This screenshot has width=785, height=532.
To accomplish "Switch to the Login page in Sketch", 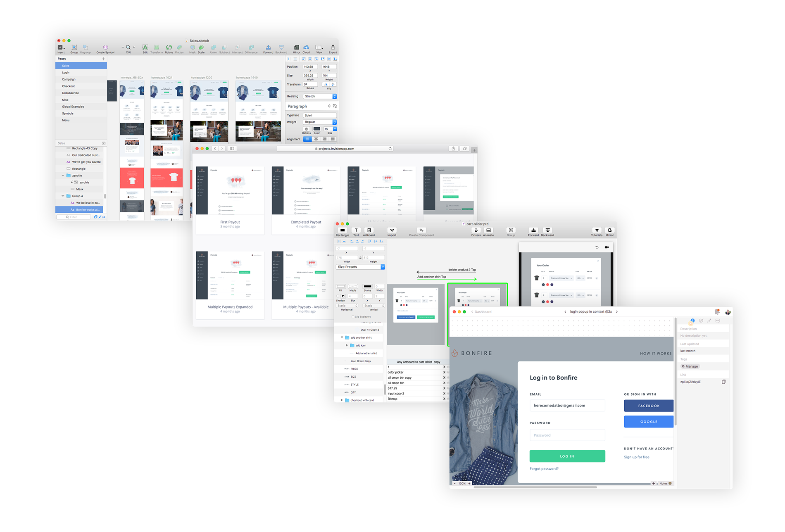I will (66, 72).
